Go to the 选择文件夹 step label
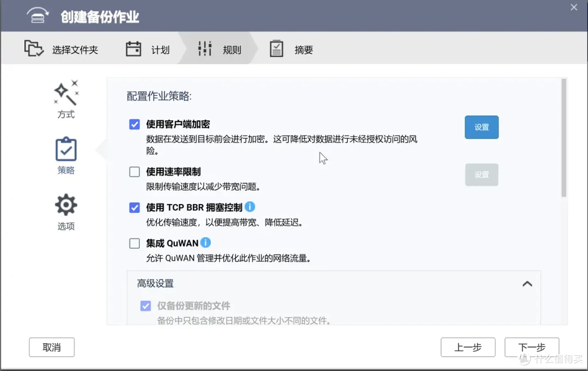Screen dimensions: 588x371 [x=75, y=50]
